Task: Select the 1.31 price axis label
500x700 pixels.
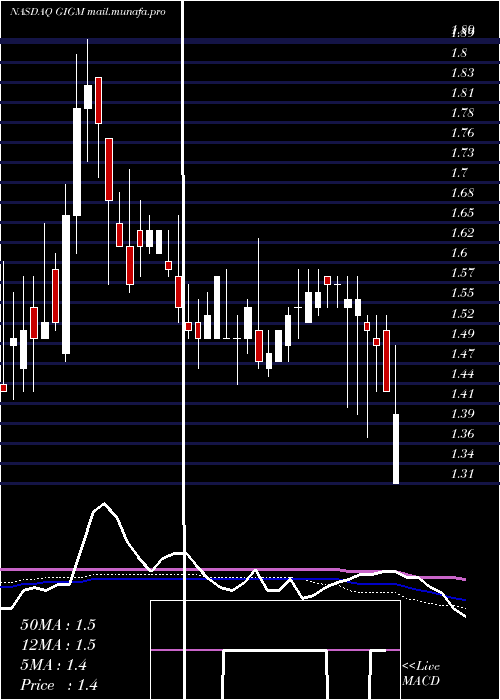Action: click(462, 474)
